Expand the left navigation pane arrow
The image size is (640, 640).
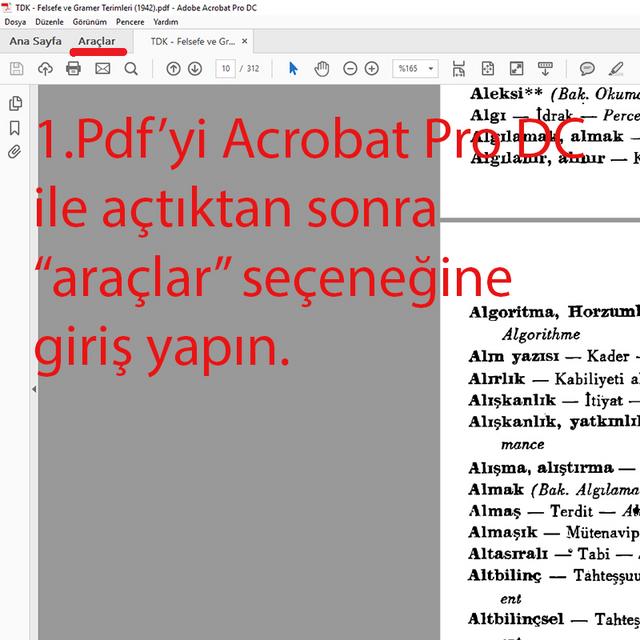tap(34, 389)
